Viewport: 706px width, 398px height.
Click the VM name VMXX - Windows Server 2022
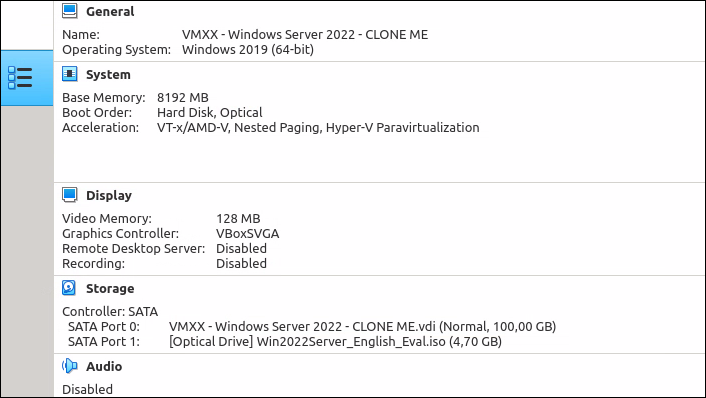pyautogui.click(x=305, y=35)
